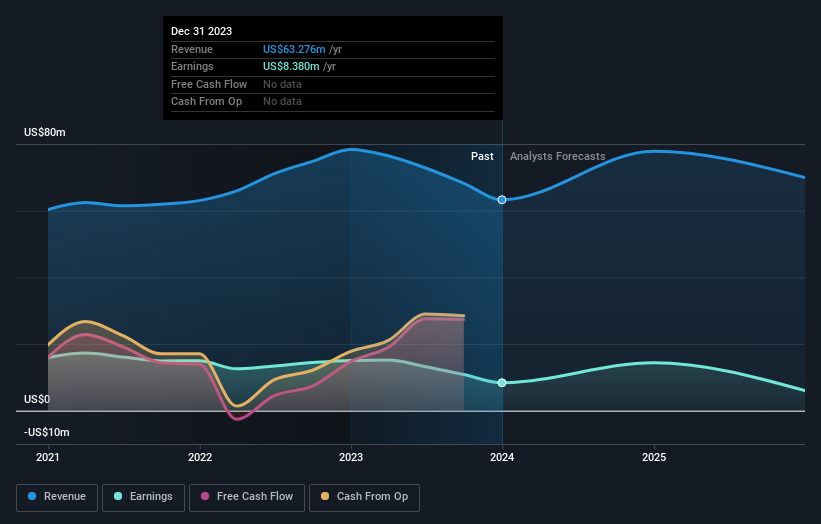Click the tooltip Earnings row label
Viewport: 821px width, 524px height.
[192, 66]
